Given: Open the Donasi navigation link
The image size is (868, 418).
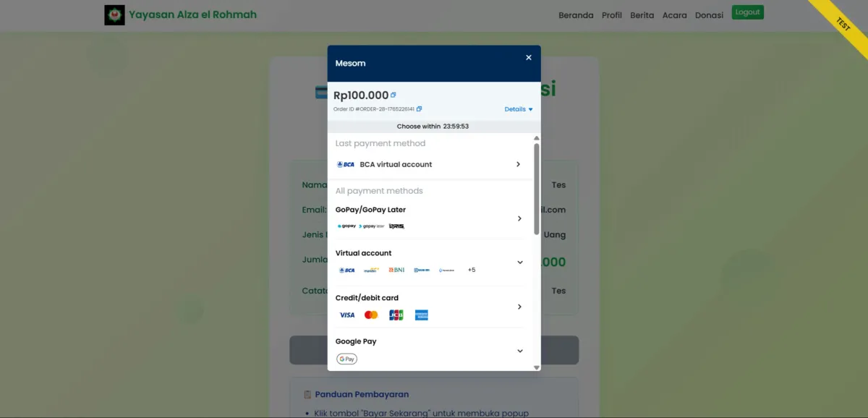Looking at the screenshot, I should [709, 15].
